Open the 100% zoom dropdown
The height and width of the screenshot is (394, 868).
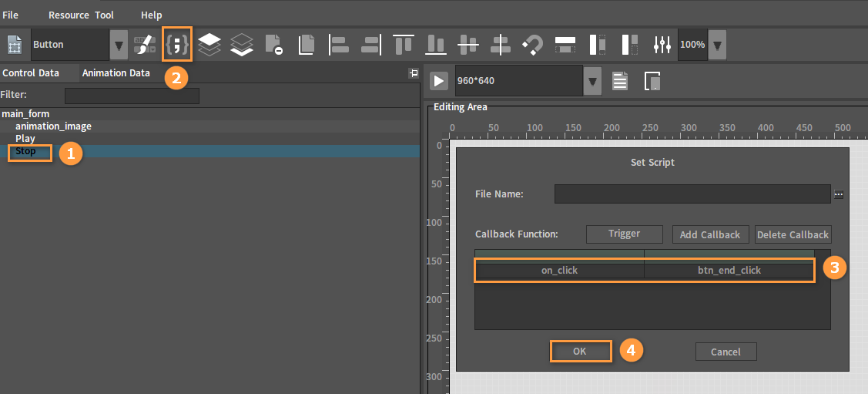click(718, 44)
